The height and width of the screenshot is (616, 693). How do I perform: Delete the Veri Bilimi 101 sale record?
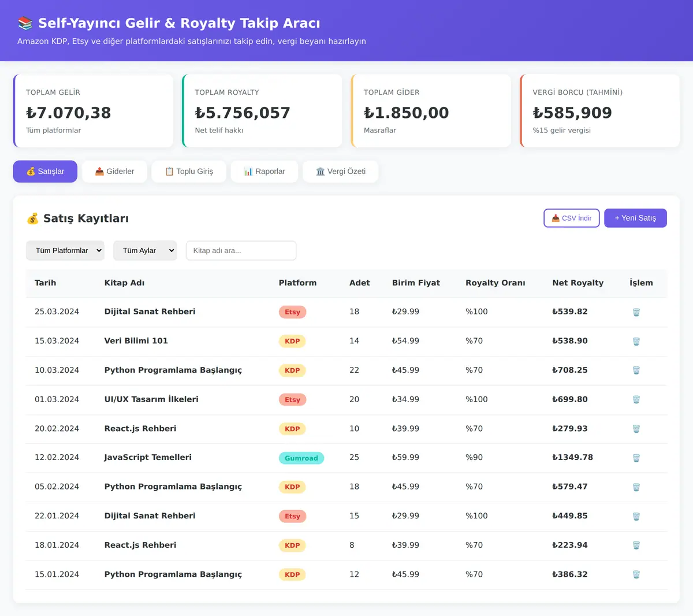coord(636,342)
